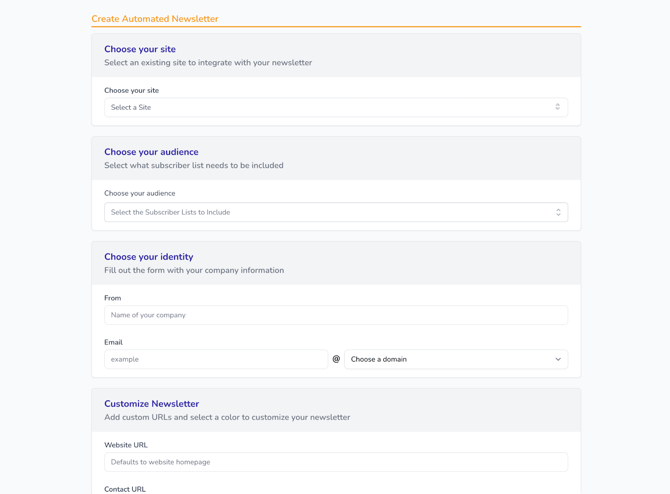The height and width of the screenshot is (494, 670).
Task: Click the 'From' field label
Action: click(112, 298)
